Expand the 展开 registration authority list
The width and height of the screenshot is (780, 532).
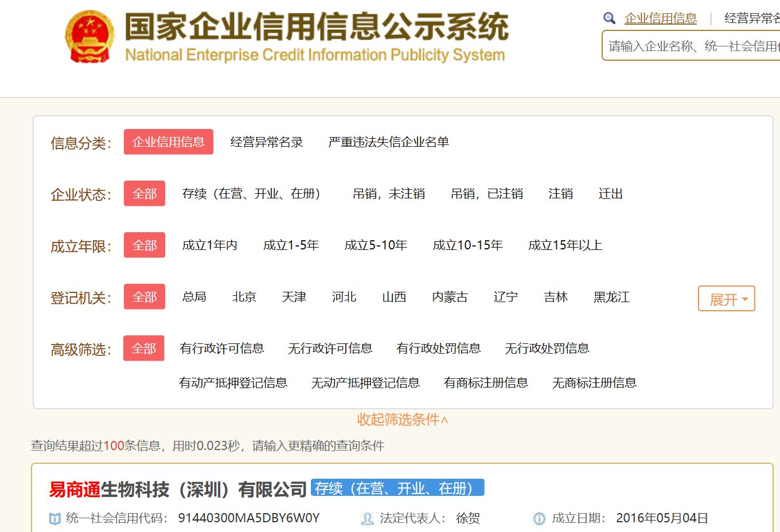click(x=726, y=299)
